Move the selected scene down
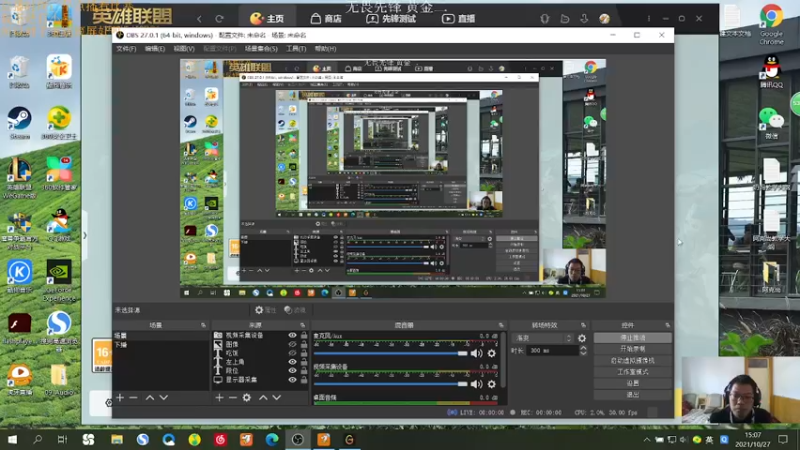The height and width of the screenshot is (450, 800). (x=164, y=397)
